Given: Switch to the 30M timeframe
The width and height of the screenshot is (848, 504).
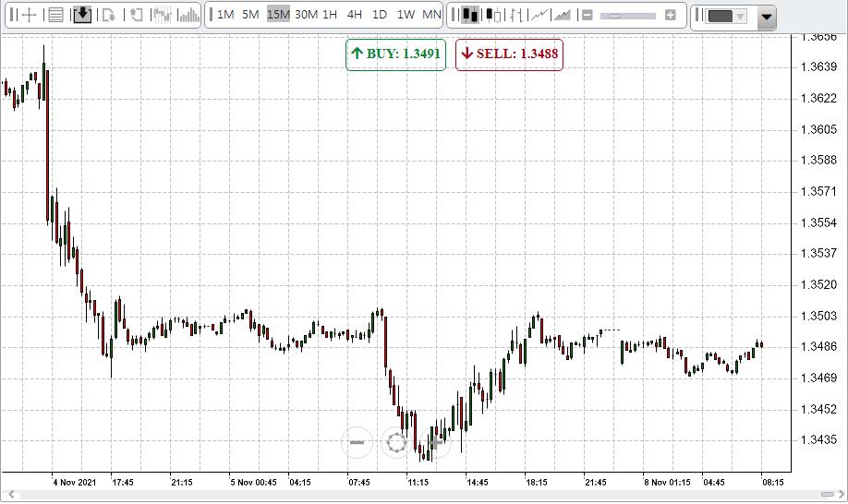Looking at the screenshot, I should click(x=306, y=15).
